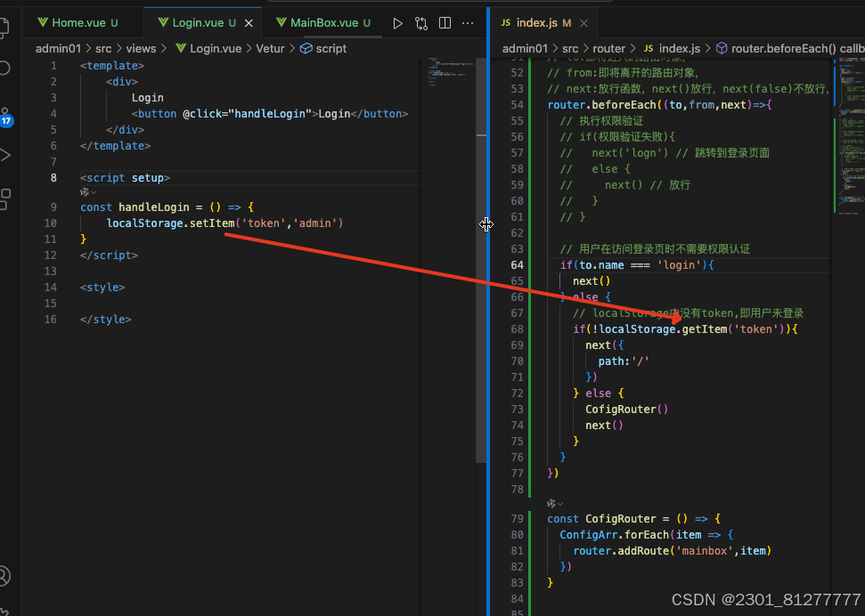Expand the CodeLens chevron above line 9
Screen dimensions: 865x616
click(x=94, y=192)
